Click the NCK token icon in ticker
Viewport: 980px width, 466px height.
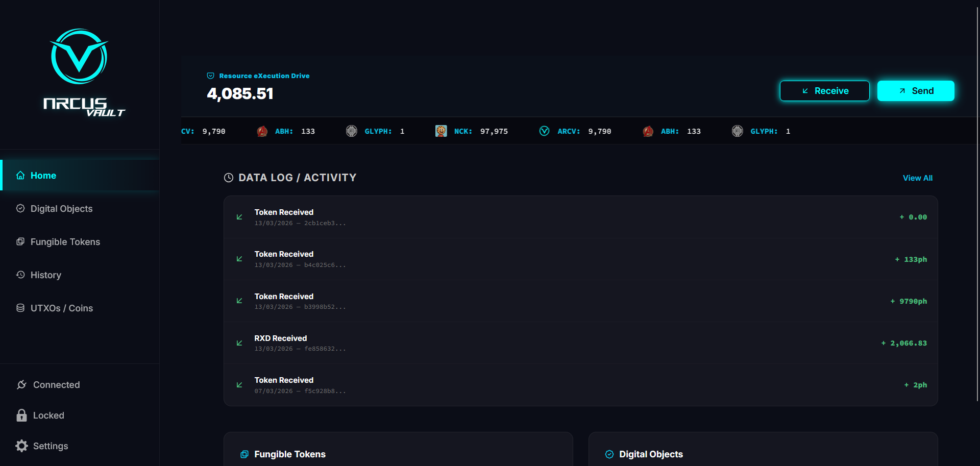pos(441,131)
